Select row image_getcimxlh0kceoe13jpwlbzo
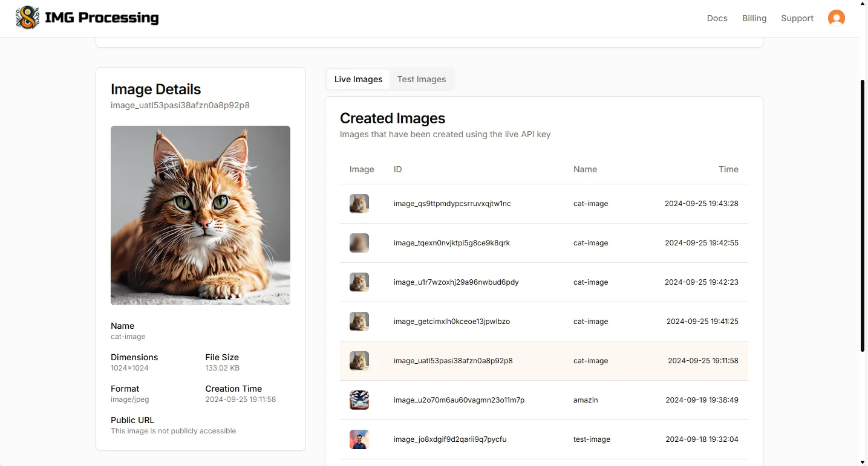 pos(451,322)
